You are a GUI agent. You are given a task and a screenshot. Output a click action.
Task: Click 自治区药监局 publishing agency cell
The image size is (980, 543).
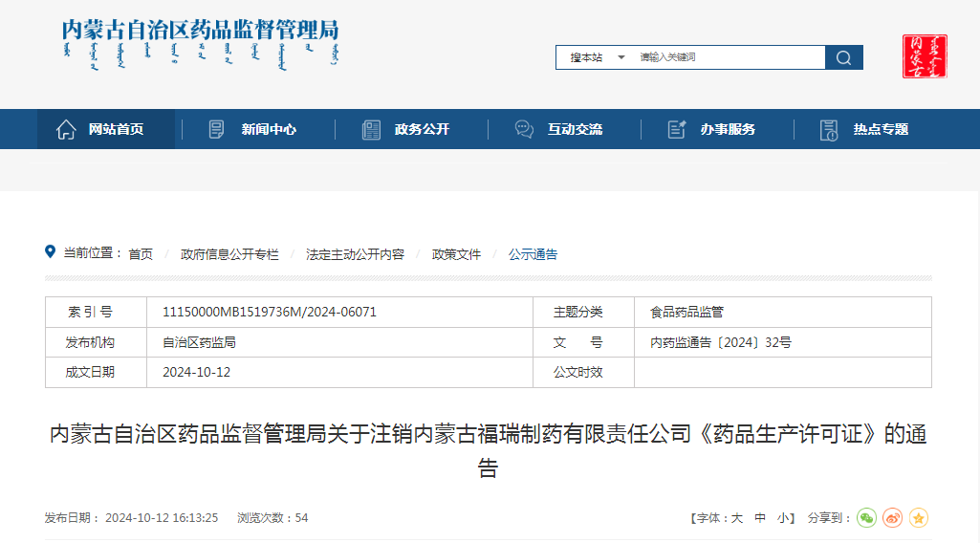pyautogui.click(x=339, y=342)
